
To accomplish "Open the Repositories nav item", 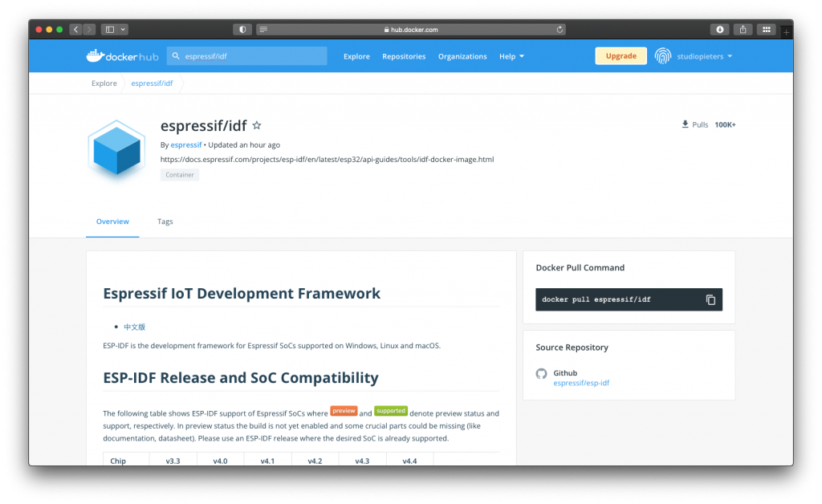I will point(404,56).
